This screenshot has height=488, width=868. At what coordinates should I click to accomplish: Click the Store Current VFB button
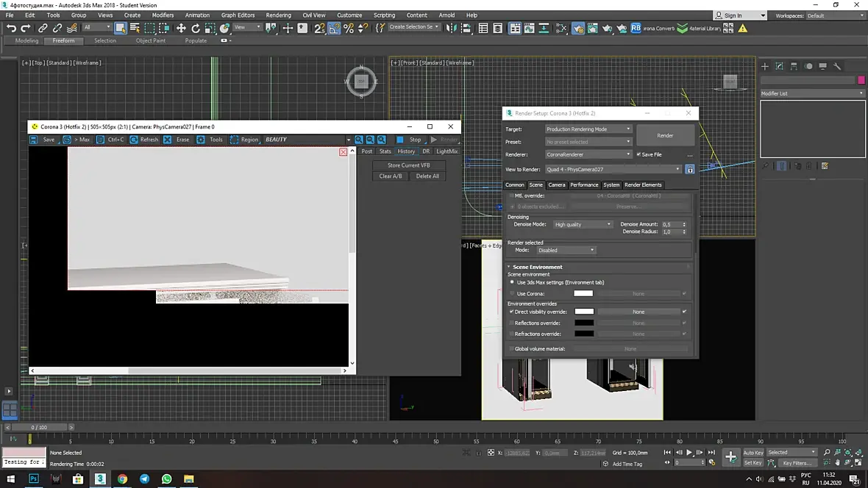(408, 165)
